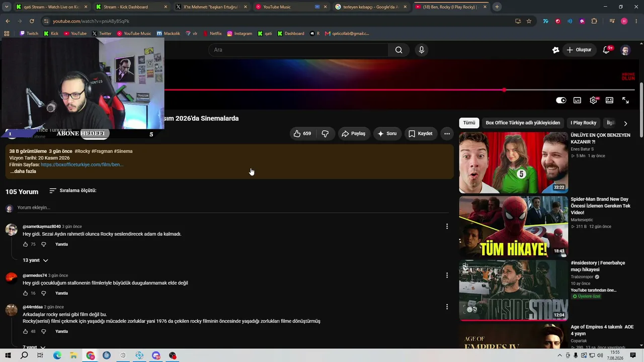Switch to the 'terleyen kebapçı' Google tab
Screen dimensions: 644x362
pyautogui.click(x=370, y=7)
